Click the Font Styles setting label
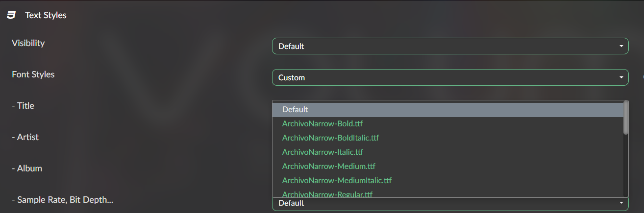 (x=33, y=74)
